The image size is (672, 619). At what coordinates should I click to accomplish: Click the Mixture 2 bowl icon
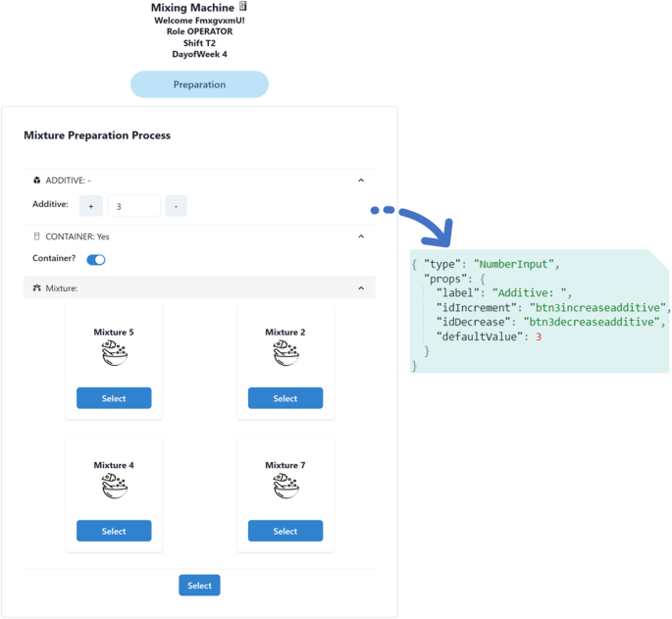pyautogui.click(x=285, y=354)
